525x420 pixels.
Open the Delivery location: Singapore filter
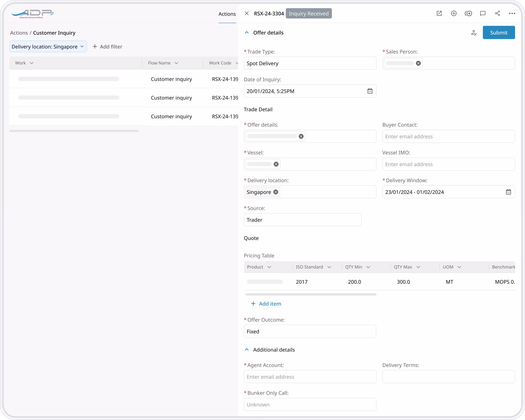point(48,47)
